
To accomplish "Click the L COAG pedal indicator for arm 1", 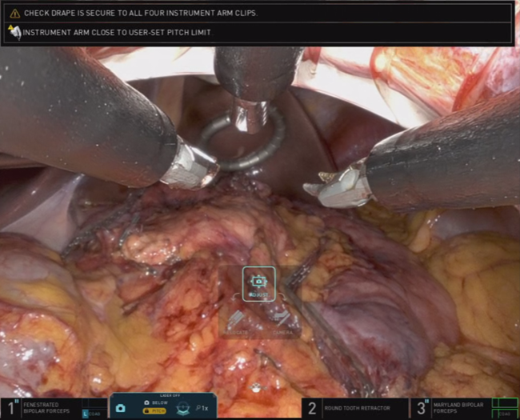I will click(91, 414).
